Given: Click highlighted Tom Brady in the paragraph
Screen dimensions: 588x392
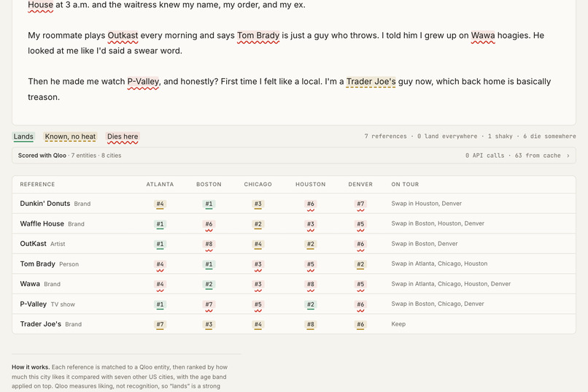Looking at the screenshot, I should pyautogui.click(x=258, y=36).
